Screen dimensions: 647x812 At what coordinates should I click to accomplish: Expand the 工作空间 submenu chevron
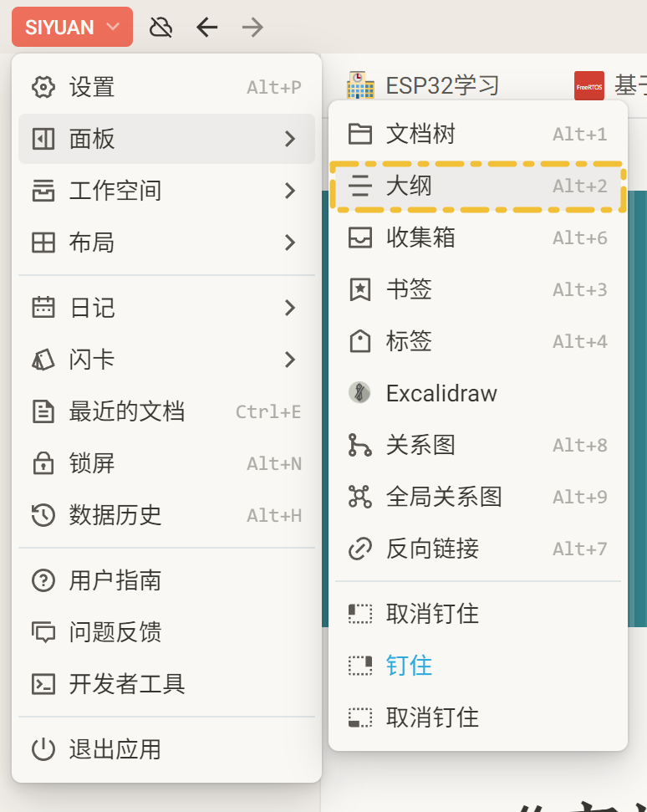(x=290, y=191)
